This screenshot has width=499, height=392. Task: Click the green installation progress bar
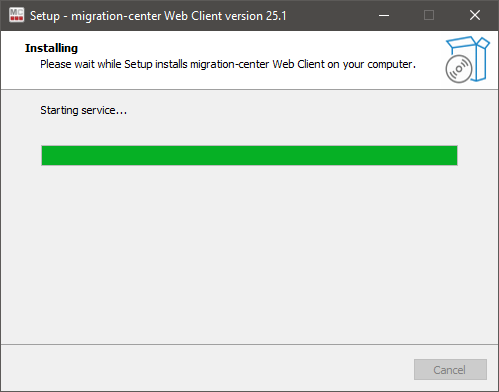pyautogui.click(x=249, y=155)
